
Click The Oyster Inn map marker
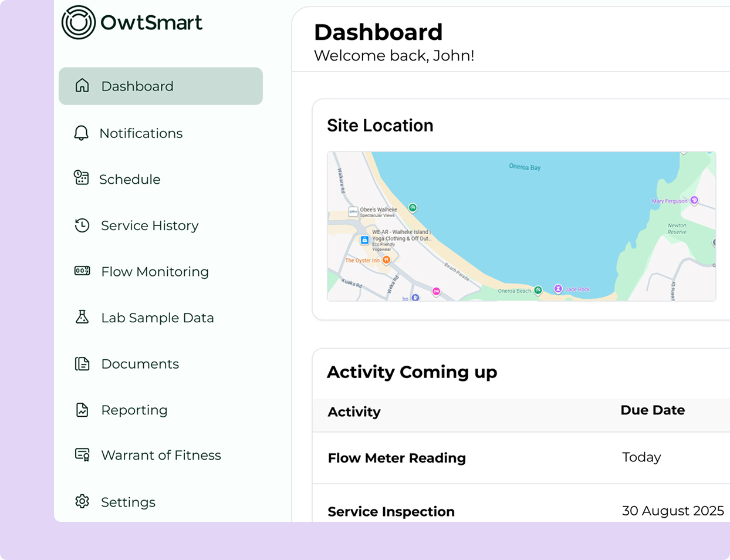(386, 259)
